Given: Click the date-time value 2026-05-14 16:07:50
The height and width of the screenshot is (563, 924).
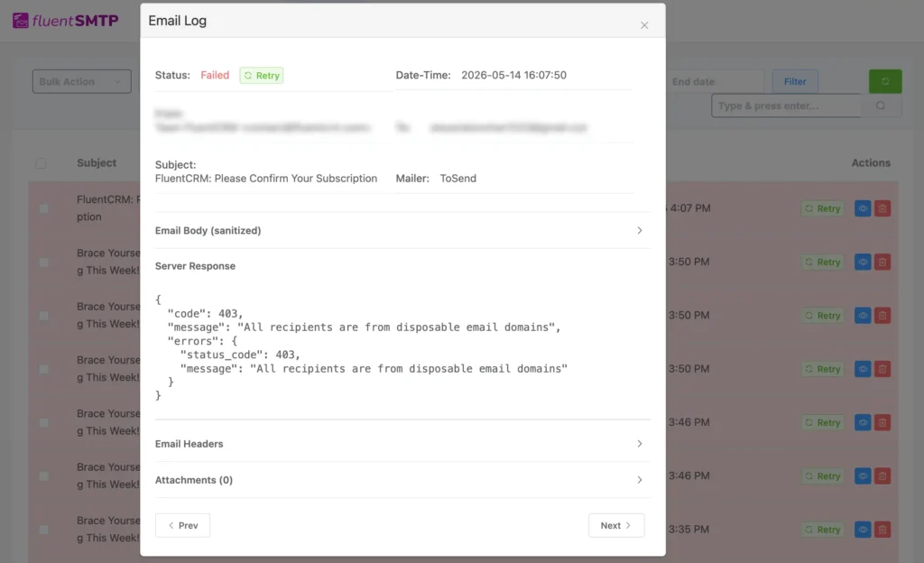Looking at the screenshot, I should (513, 76).
